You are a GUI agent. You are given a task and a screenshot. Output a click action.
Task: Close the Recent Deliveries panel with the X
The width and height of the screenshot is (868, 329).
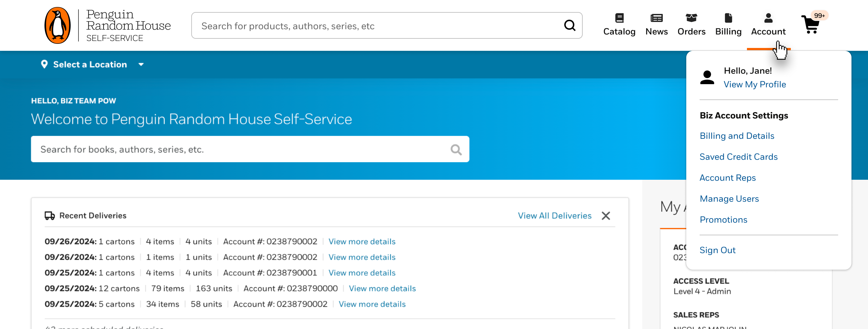click(x=606, y=216)
